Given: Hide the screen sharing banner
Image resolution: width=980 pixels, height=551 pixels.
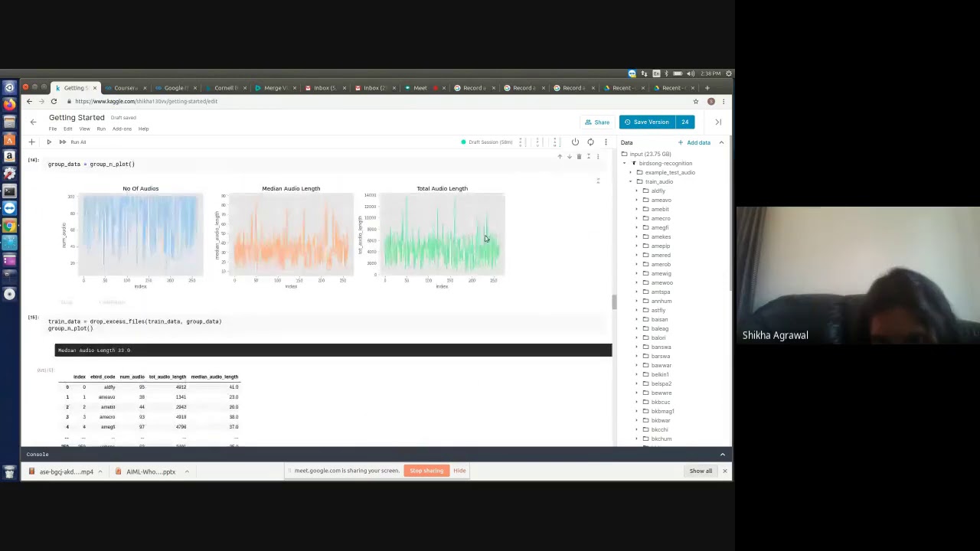Looking at the screenshot, I should coord(459,471).
